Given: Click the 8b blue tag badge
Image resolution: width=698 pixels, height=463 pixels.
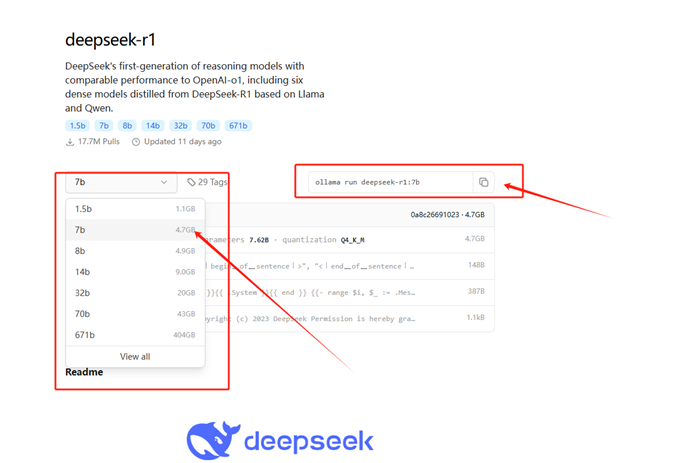Looking at the screenshot, I should 127,126.
